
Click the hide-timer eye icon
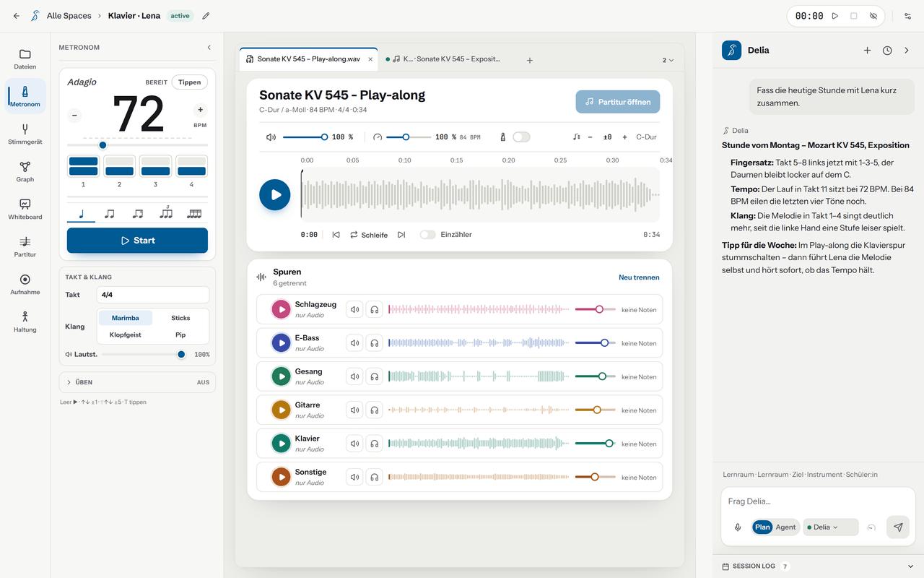(873, 16)
